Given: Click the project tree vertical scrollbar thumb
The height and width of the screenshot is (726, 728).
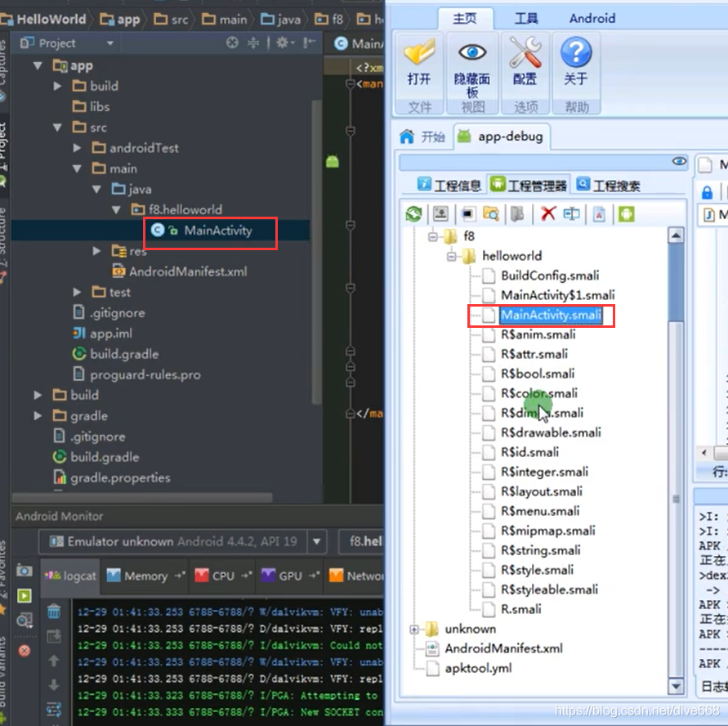Looking at the screenshot, I should point(317,251).
